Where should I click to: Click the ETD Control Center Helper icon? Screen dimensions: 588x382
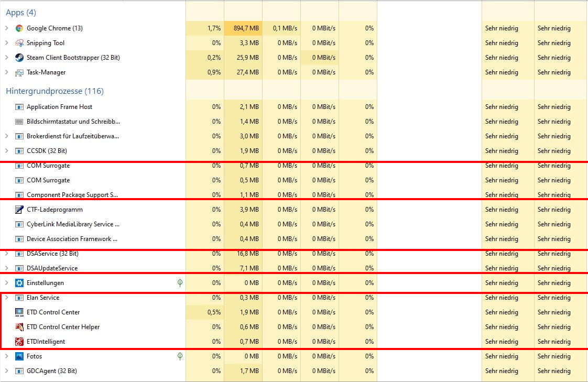pos(19,327)
